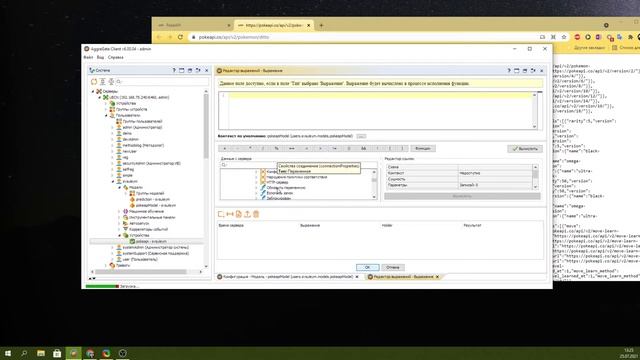Insert the plus operator from the operator bar

(x=224, y=149)
